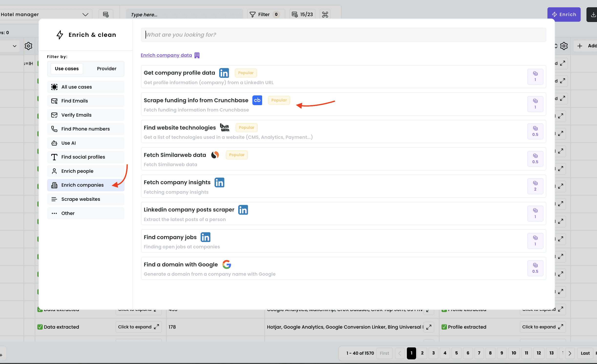The width and height of the screenshot is (597, 364).
Task: Go to next page chevron in pagination
Action: tap(570, 353)
